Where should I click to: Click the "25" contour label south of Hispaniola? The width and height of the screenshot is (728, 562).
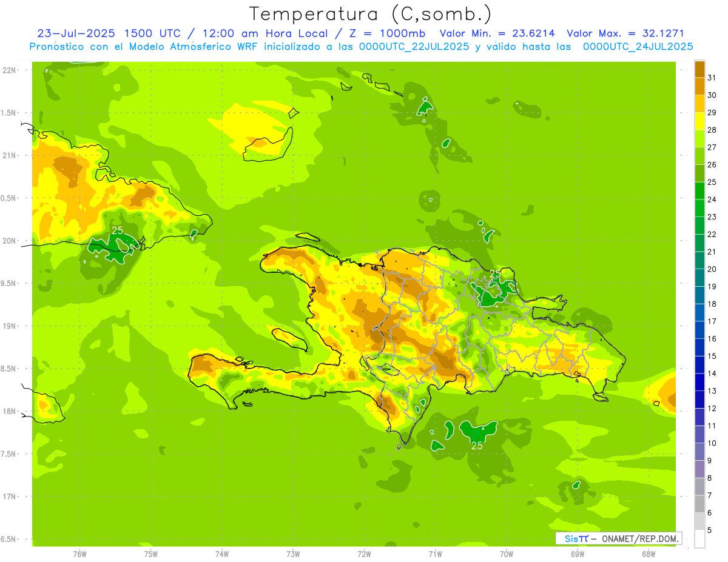coord(477,446)
